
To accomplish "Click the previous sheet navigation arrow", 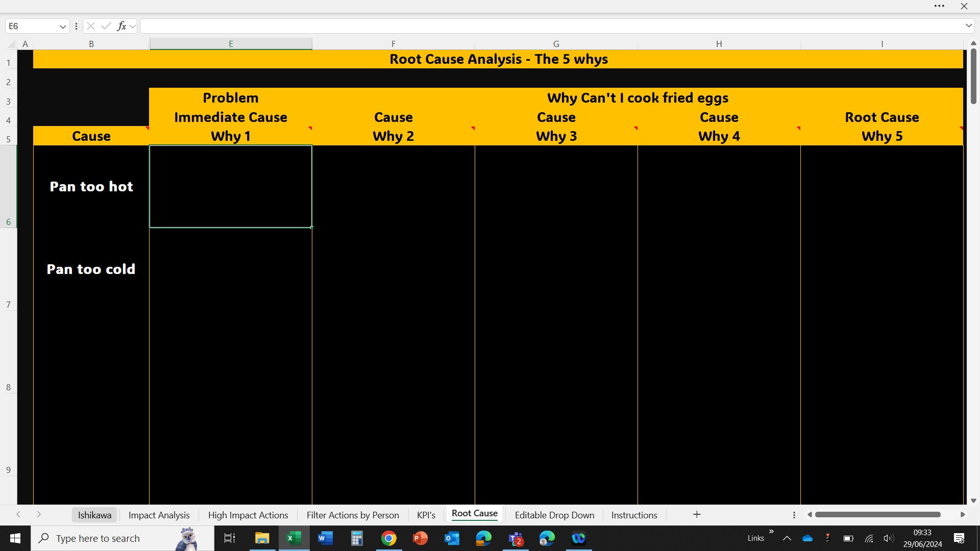I will point(18,514).
